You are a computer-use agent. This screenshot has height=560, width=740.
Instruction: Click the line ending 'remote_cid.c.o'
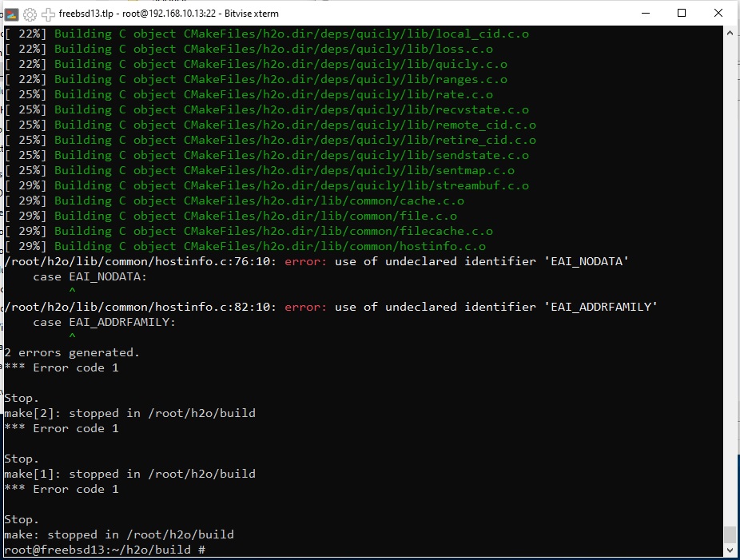[x=270, y=125]
